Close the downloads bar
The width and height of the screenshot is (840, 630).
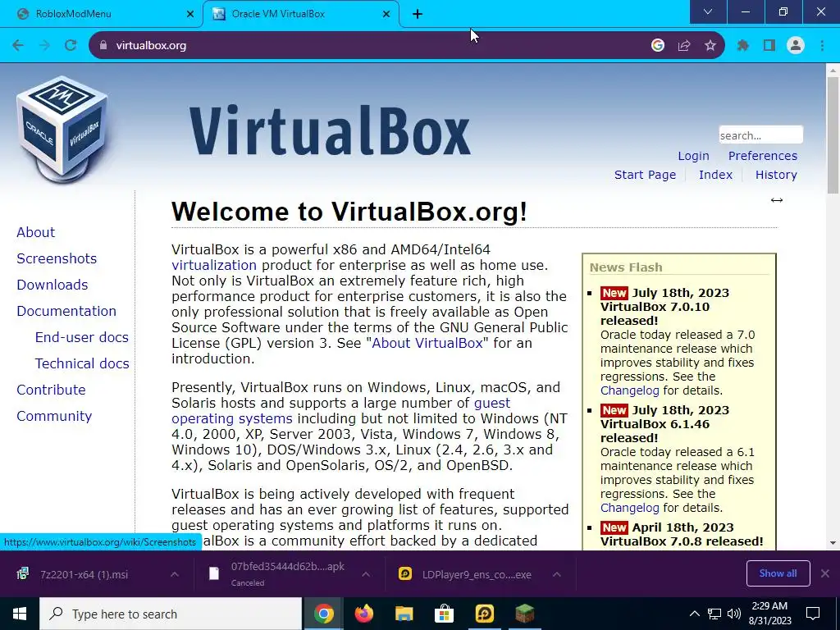(825, 573)
